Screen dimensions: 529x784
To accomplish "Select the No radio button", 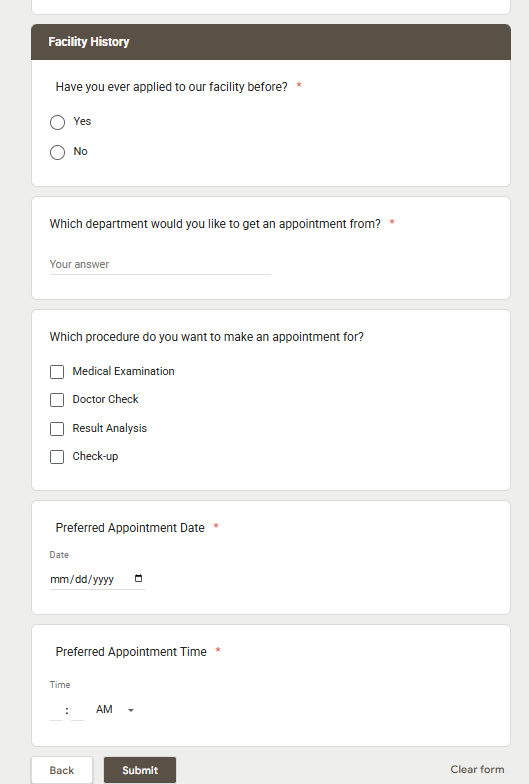I will pyautogui.click(x=58, y=152).
